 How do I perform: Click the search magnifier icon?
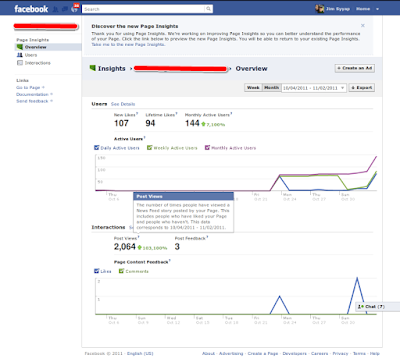click(x=208, y=9)
